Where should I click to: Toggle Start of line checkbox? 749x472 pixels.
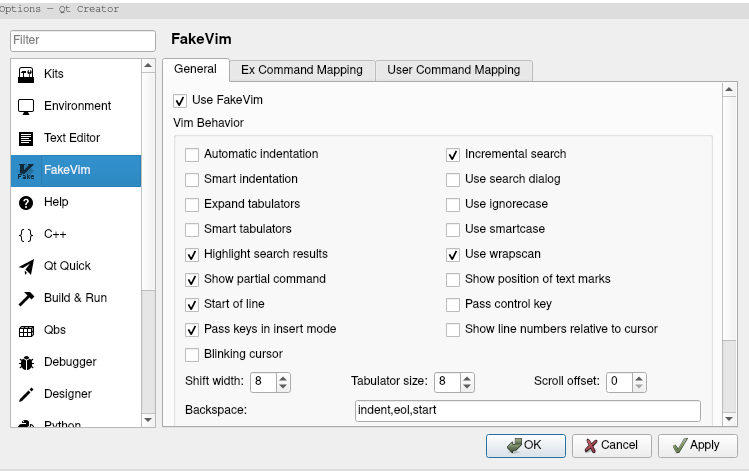tap(192, 305)
